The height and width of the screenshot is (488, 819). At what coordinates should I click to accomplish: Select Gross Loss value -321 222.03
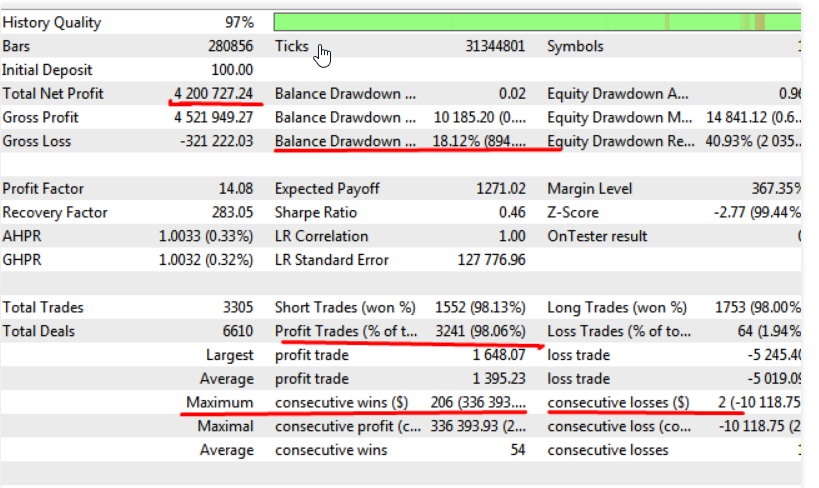coord(216,141)
